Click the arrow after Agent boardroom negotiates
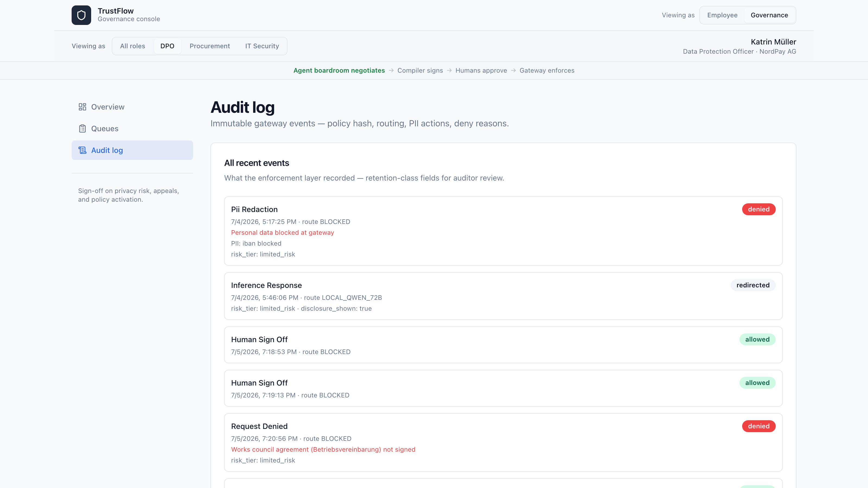 (x=391, y=70)
